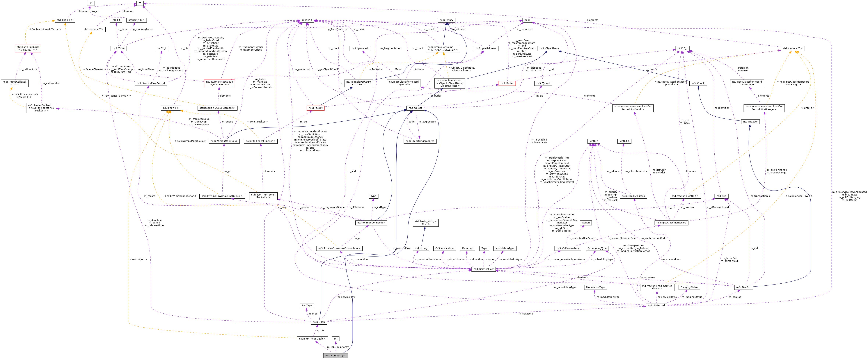Click the int64_t node
The image size is (868, 359).
[116, 20]
